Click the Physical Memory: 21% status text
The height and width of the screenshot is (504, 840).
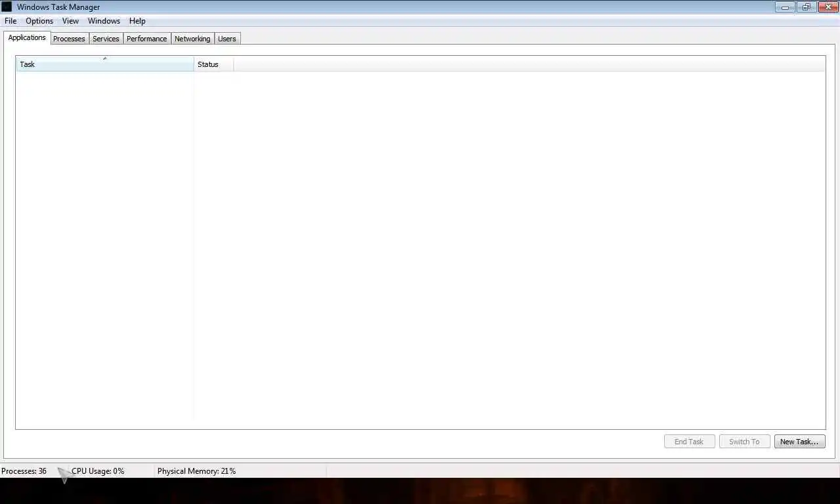(x=196, y=471)
